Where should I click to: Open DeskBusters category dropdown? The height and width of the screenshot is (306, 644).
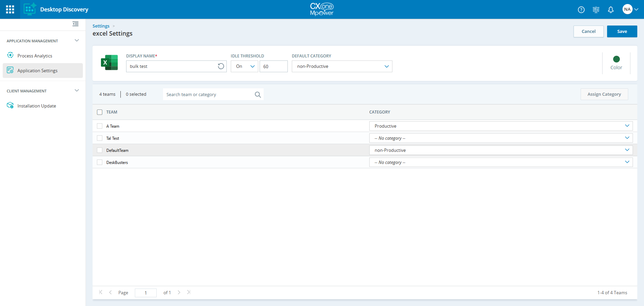tap(501, 162)
